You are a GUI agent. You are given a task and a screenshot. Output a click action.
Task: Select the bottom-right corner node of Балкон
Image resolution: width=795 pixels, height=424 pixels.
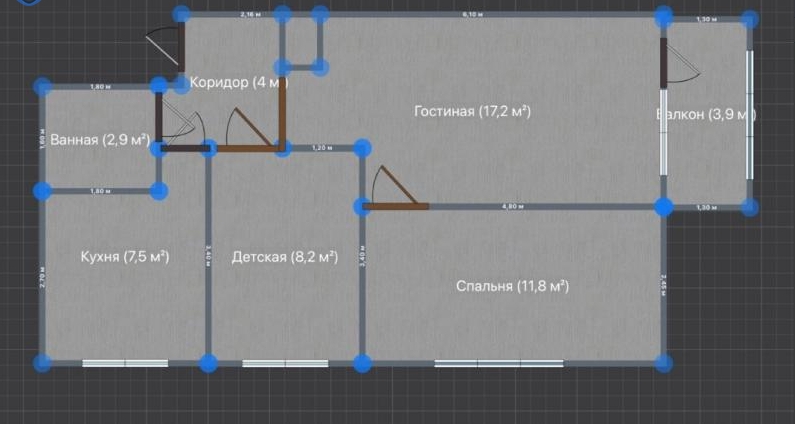tap(749, 207)
